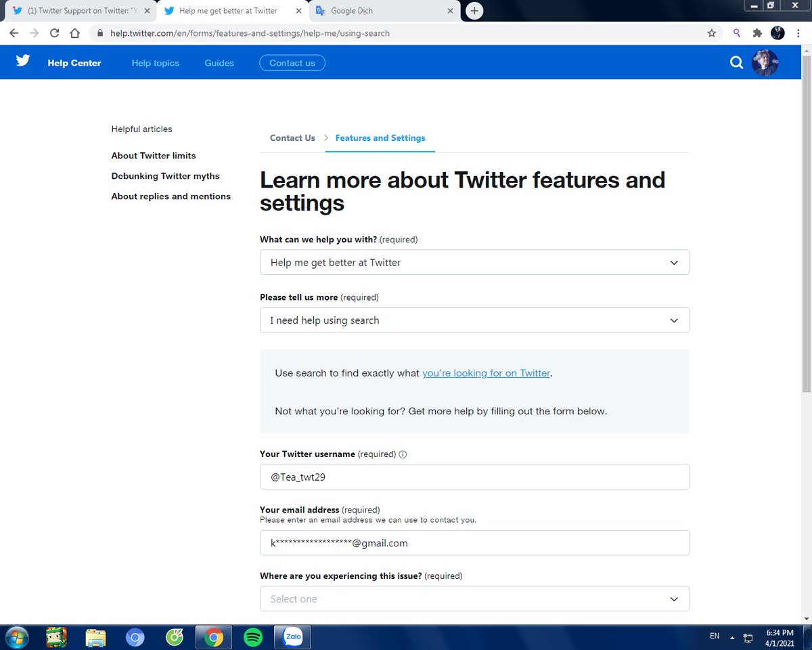Bookmark this page with the star icon
812x650 pixels.
(x=711, y=32)
